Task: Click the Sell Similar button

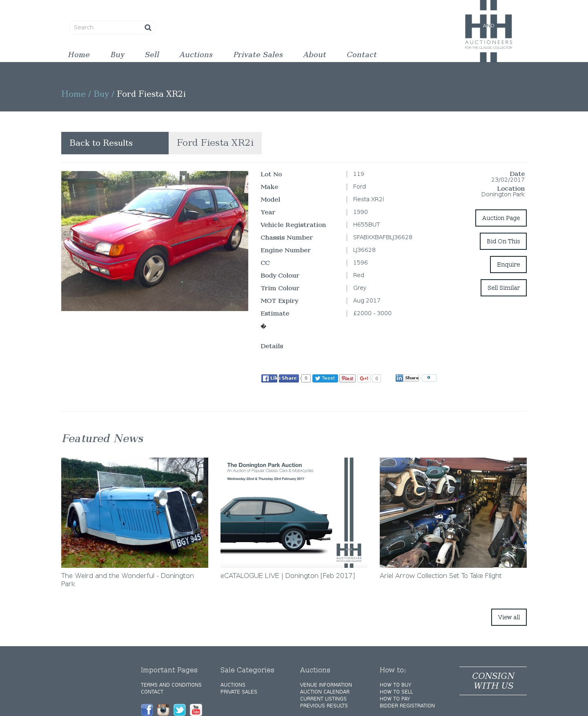Action: pyautogui.click(x=504, y=288)
